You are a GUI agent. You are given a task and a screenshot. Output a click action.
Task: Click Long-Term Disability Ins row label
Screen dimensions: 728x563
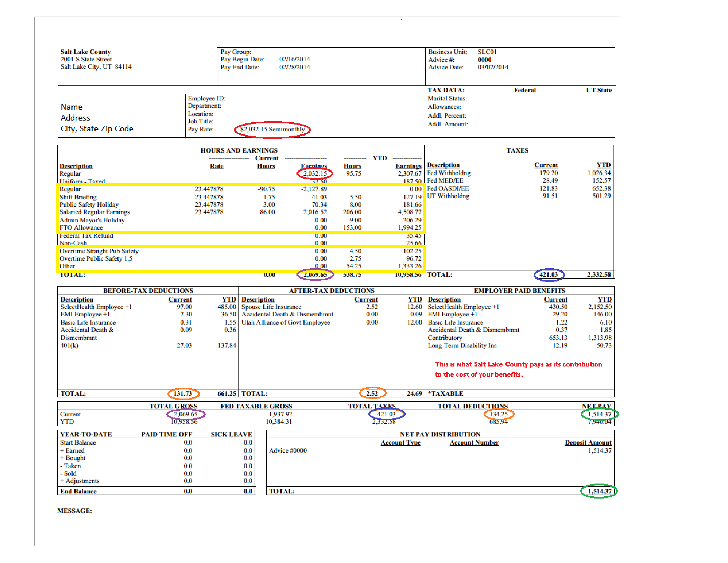tap(462, 345)
